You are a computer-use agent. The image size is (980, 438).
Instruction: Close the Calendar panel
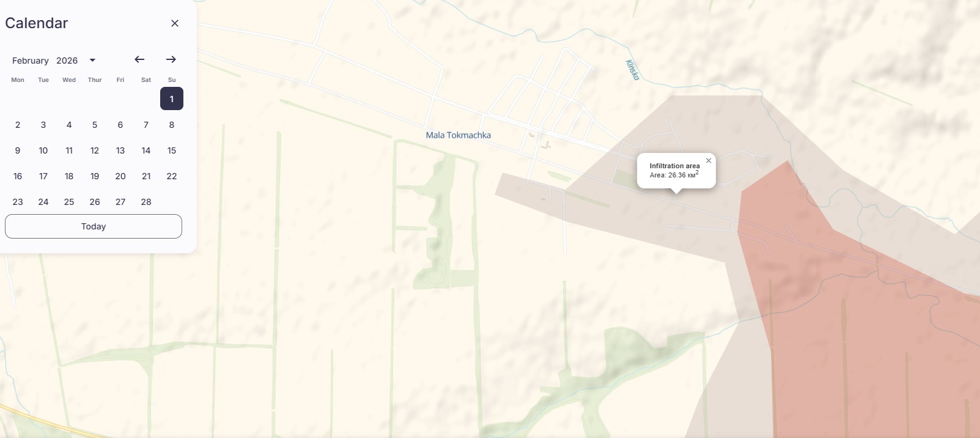coord(175,23)
